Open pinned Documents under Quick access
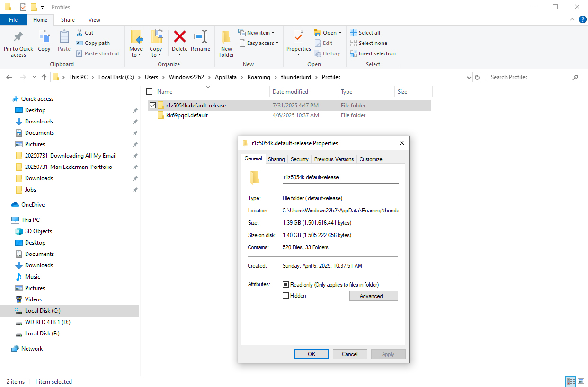This screenshot has height=387, width=588. pos(39,133)
